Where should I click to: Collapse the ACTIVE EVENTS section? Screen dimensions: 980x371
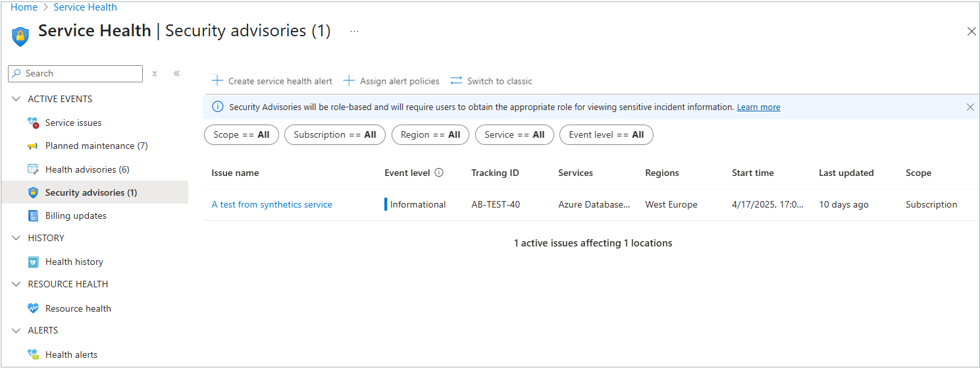[x=16, y=100]
